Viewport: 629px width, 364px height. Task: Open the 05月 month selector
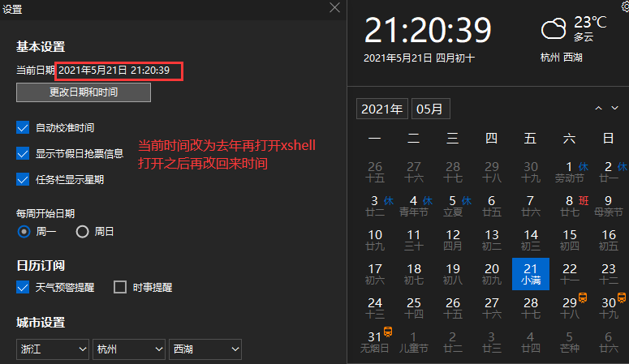pos(430,109)
